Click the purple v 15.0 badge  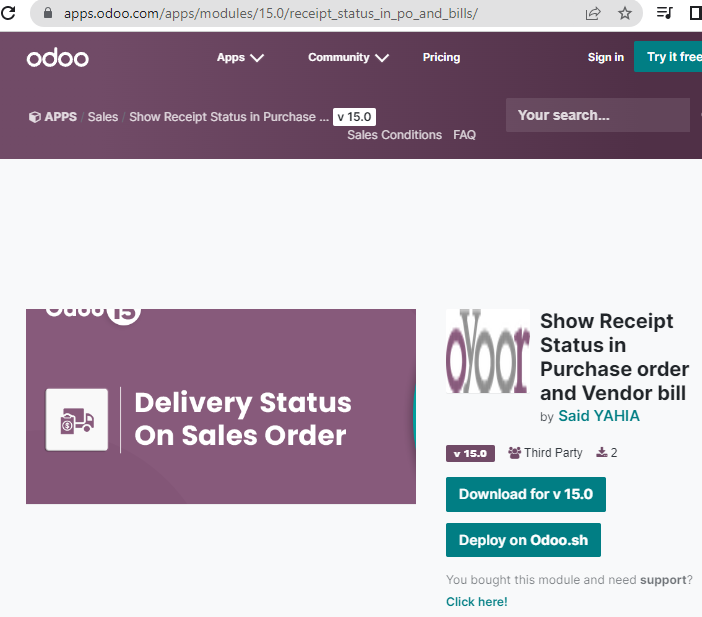[470, 454]
